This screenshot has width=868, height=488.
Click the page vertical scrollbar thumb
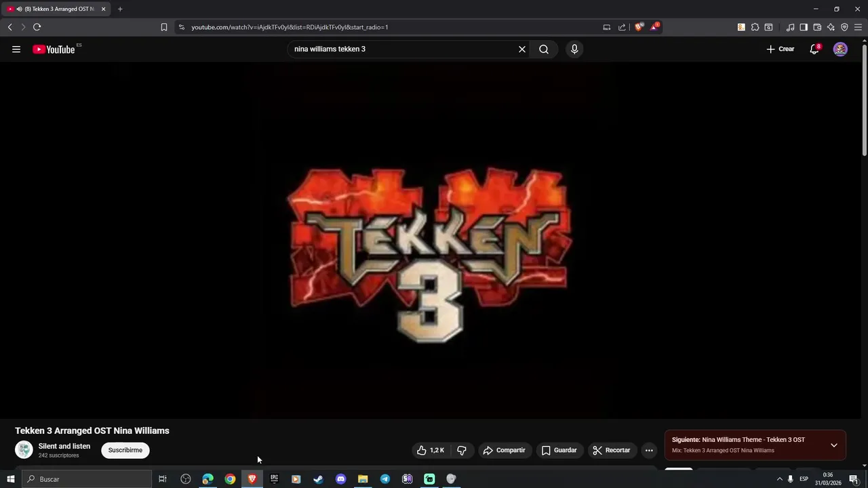coord(864,100)
